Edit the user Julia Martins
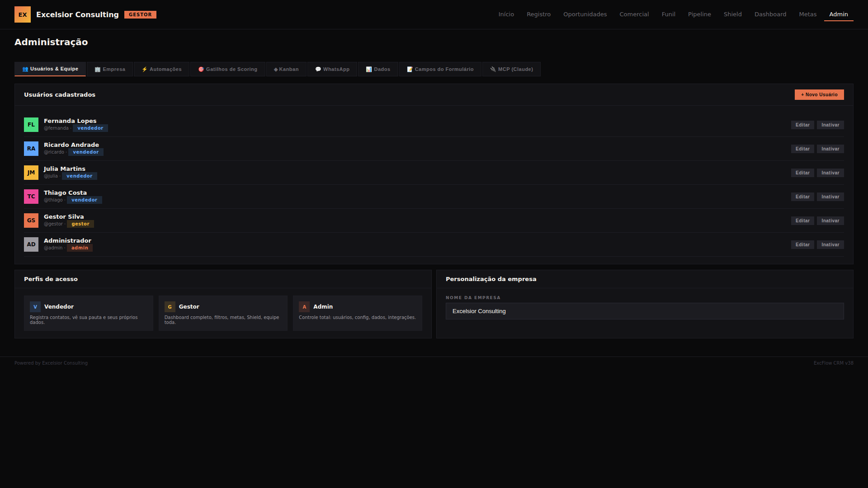 802,173
